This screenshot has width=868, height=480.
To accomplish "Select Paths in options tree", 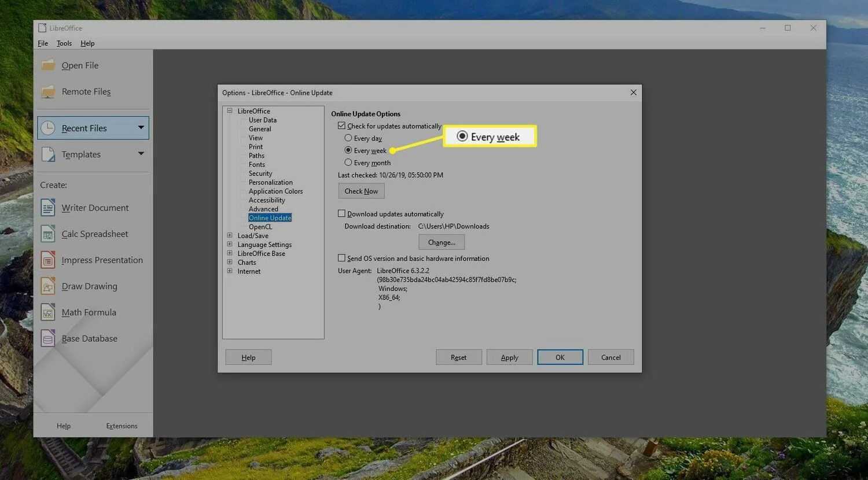I will pos(256,156).
